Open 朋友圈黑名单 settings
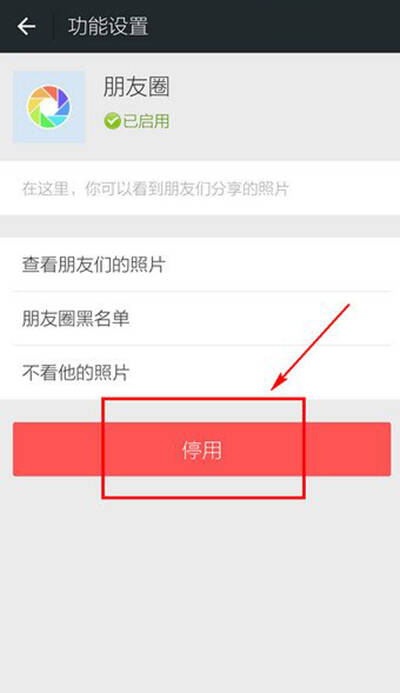The image size is (400, 693). click(200, 319)
